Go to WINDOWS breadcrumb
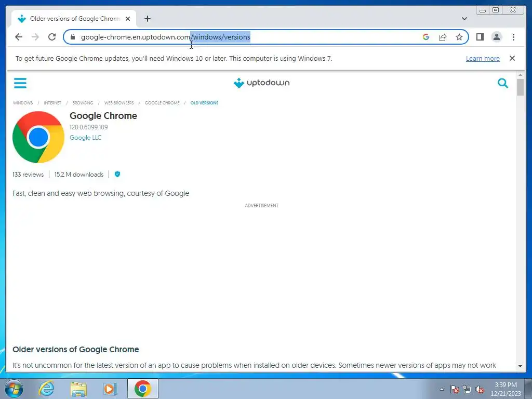The height and width of the screenshot is (399, 532). [x=23, y=103]
